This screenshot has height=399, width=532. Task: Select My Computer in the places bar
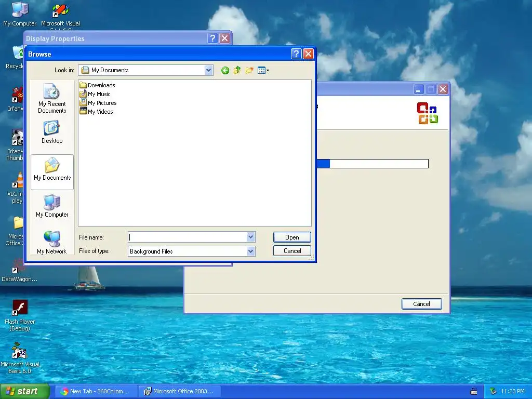[52, 206]
